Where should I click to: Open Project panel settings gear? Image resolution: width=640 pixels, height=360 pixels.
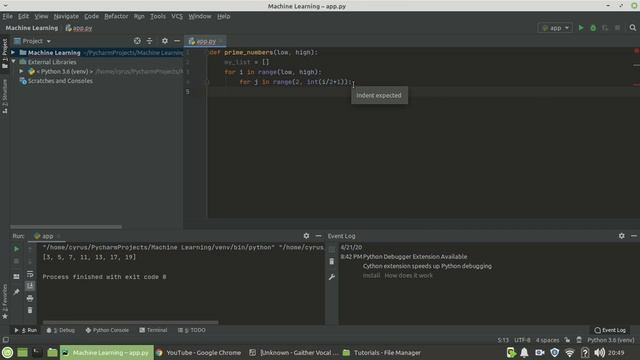164,41
